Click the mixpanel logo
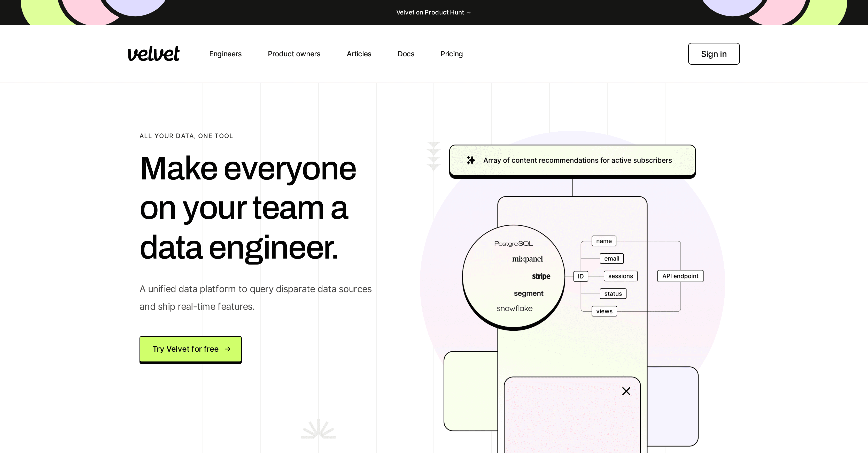868x453 pixels. (527, 259)
